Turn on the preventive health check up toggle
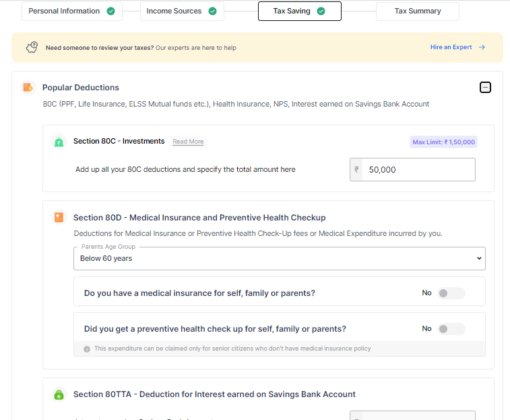 pyautogui.click(x=451, y=329)
